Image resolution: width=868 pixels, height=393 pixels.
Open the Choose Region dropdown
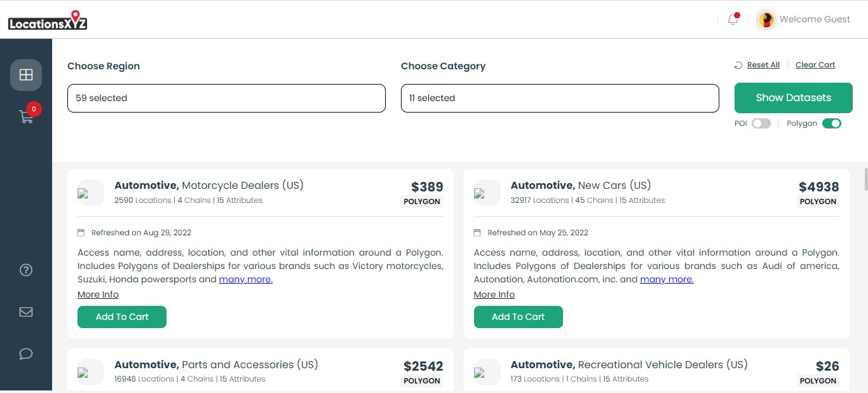tap(226, 98)
